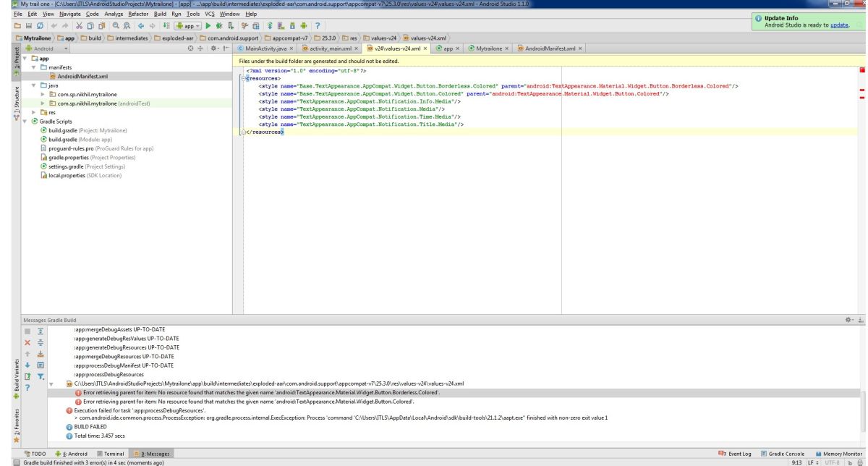The height and width of the screenshot is (466, 868).
Task: Open the toolbar Help question mark
Action: pyautogui.click(x=318, y=26)
